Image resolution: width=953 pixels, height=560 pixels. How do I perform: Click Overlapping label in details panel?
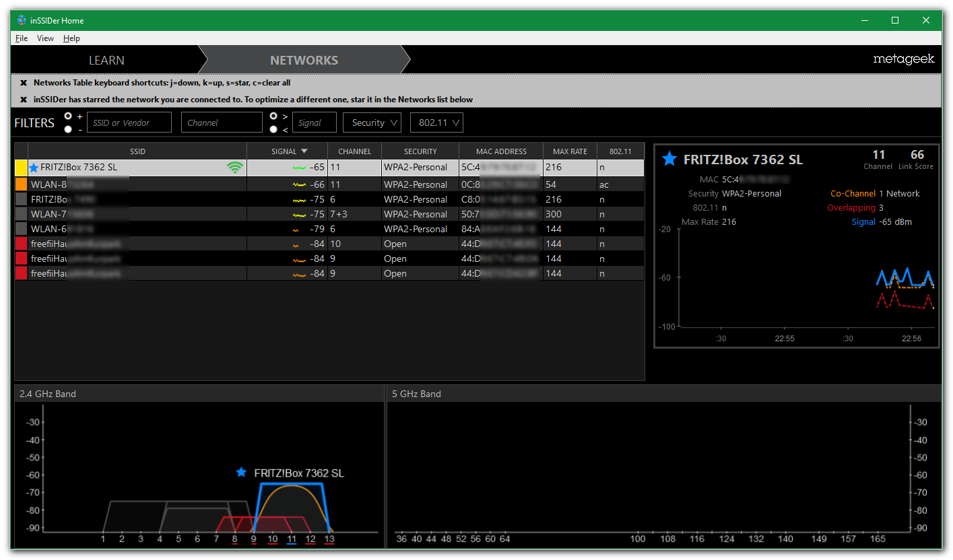[x=851, y=208]
